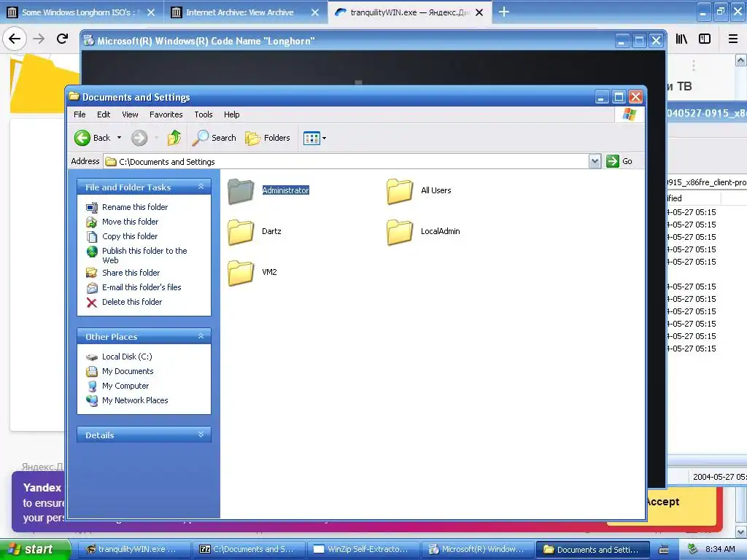Click Copy this folder
The height and width of the screenshot is (560, 747).
click(130, 236)
